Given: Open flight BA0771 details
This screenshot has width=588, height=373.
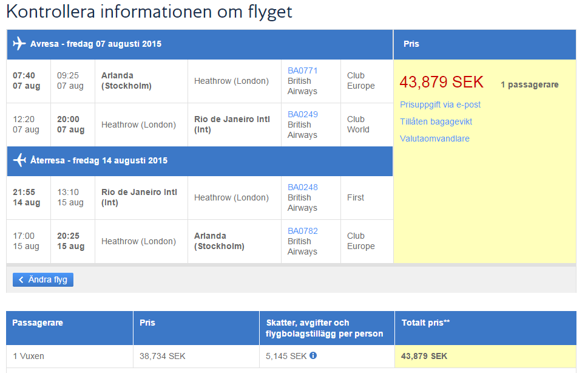Looking at the screenshot, I should [302, 70].
